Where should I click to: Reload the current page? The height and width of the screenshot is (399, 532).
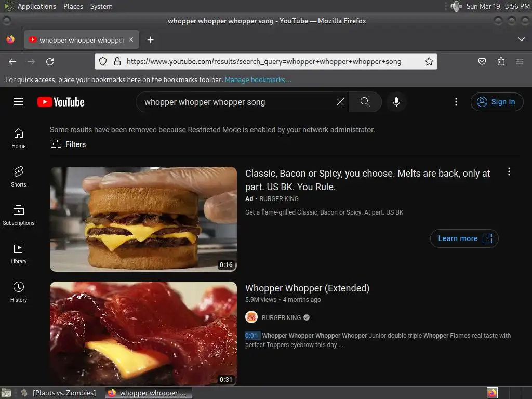click(50, 61)
